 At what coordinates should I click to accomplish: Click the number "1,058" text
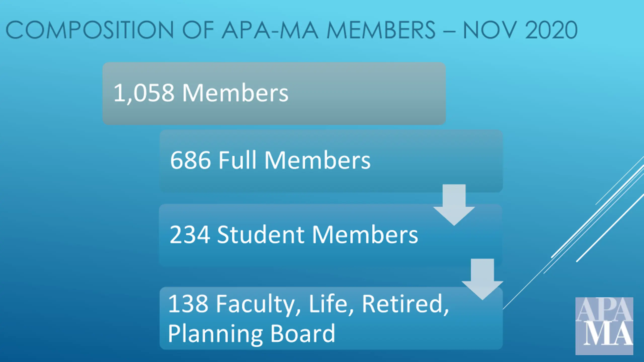pos(144,93)
